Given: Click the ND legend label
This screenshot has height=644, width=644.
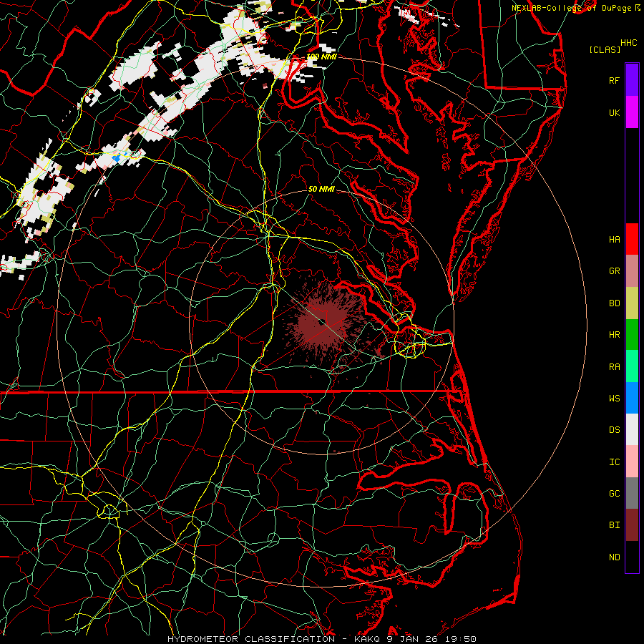Looking at the screenshot, I should [615, 557].
